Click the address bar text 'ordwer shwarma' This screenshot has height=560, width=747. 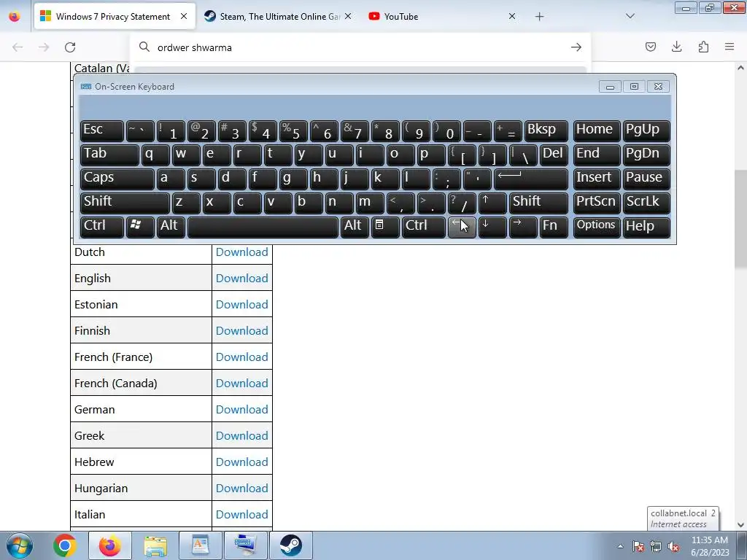[195, 47]
